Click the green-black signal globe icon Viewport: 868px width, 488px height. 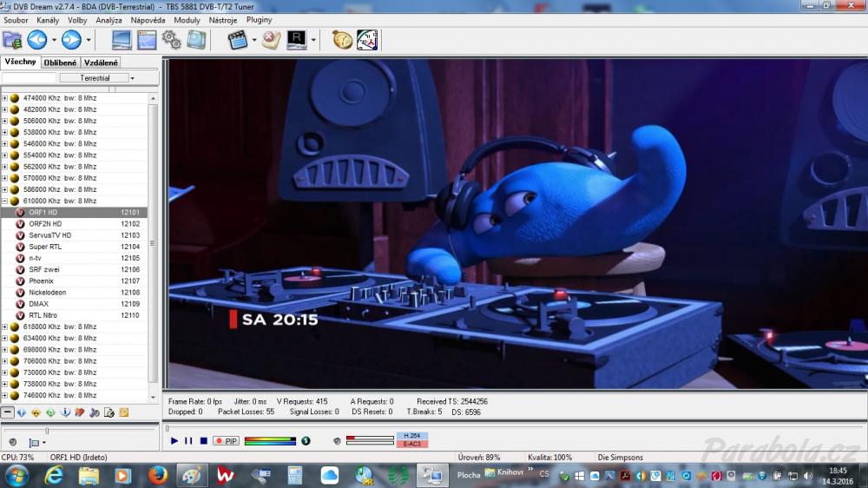click(306, 441)
